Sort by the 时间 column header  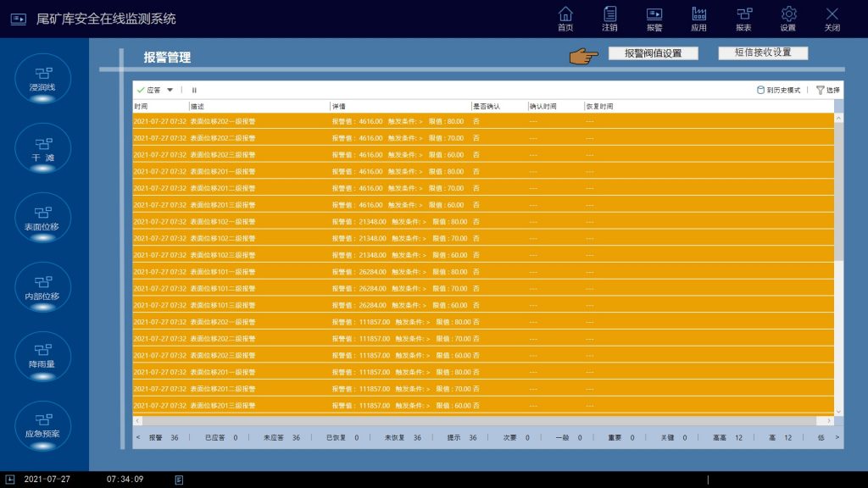coord(160,106)
